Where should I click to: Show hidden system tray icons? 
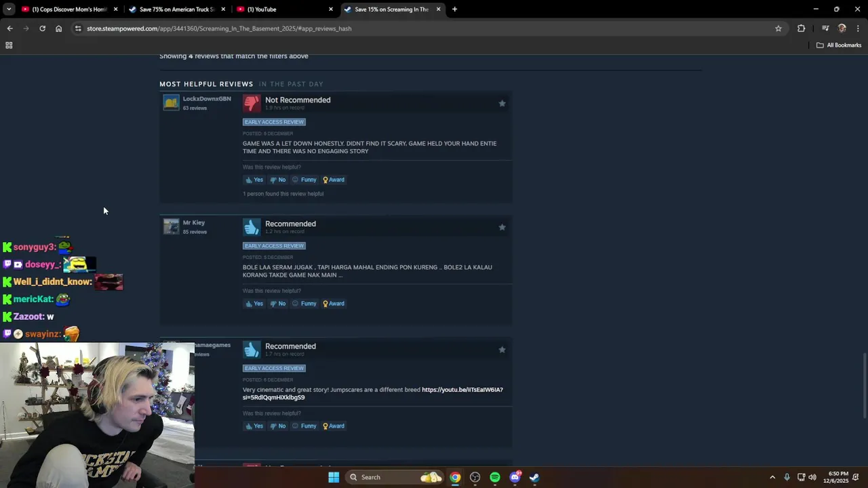(772, 477)
